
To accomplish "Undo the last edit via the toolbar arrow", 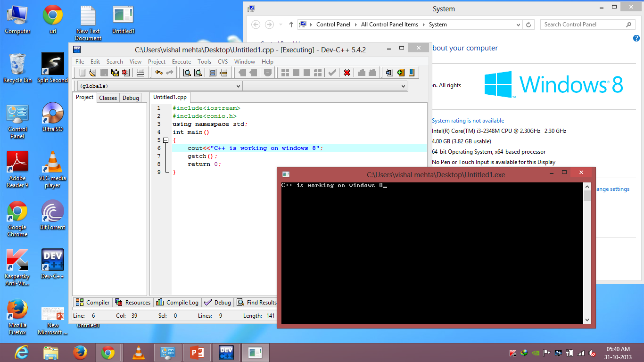I will pyautogui.click(x=158, y=72).
